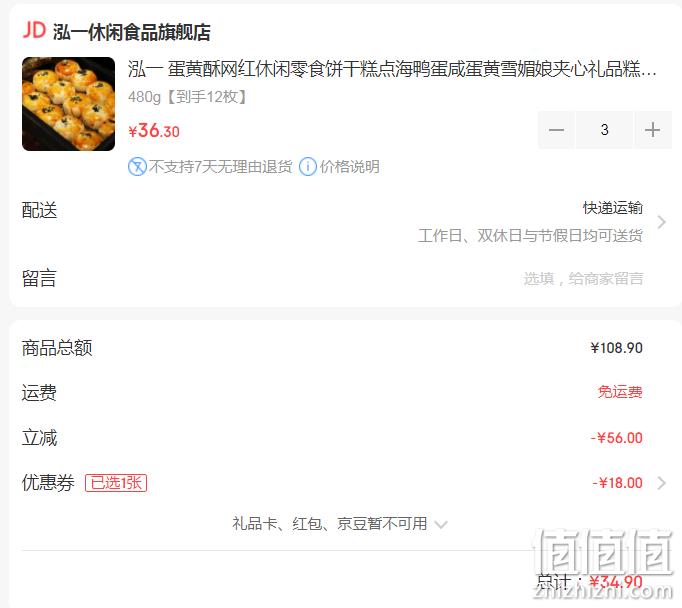The height and width of the screenshot is (608, 682).
Task: Click the -¥18.00 coupon discount amount
Action: click(x=617, y=483)
